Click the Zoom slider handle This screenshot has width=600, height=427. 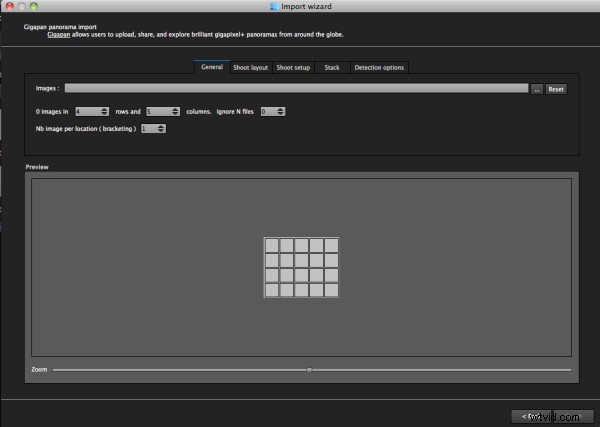(309, 369)
